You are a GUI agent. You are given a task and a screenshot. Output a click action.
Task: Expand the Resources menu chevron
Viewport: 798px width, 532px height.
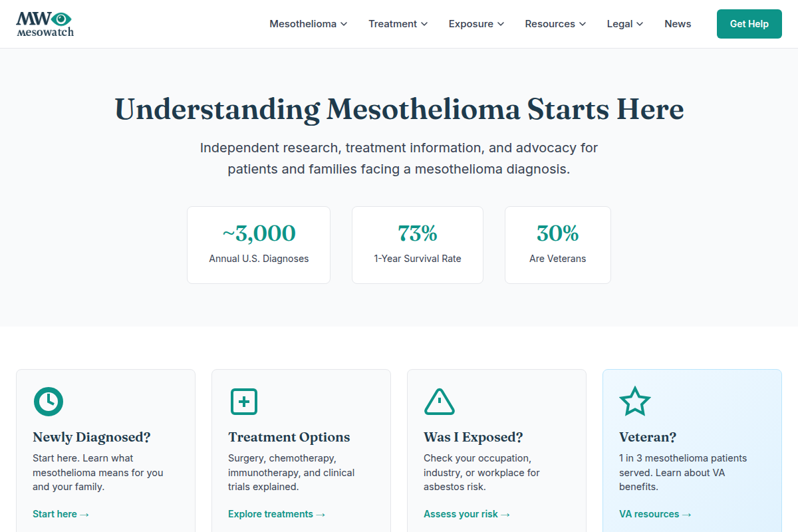583,24
